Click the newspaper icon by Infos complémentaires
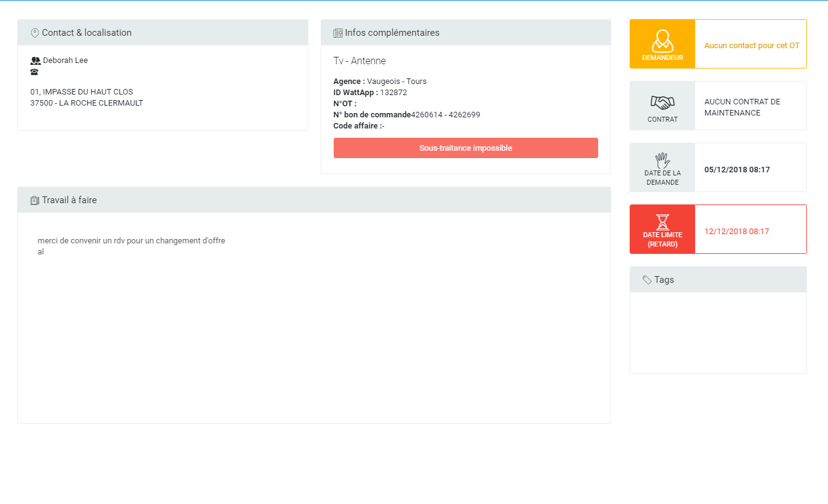Viewport: 828px width, 504px height. 338,33
